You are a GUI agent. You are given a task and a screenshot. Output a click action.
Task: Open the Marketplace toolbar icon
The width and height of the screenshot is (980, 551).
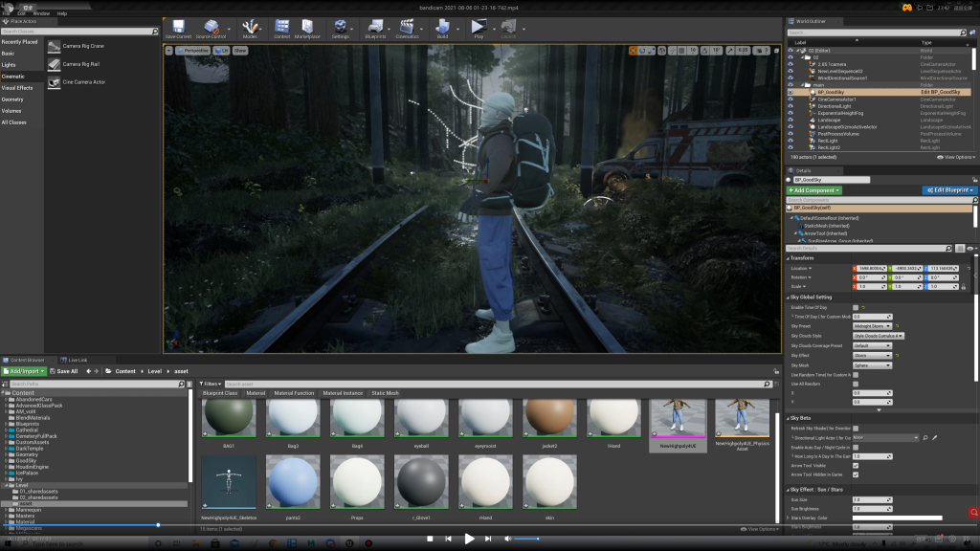click(307, 29)
